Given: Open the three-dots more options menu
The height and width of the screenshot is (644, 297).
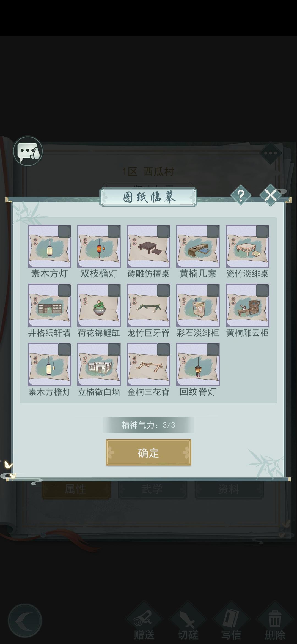Looking at the screenshot, I should tap(271, 153).
